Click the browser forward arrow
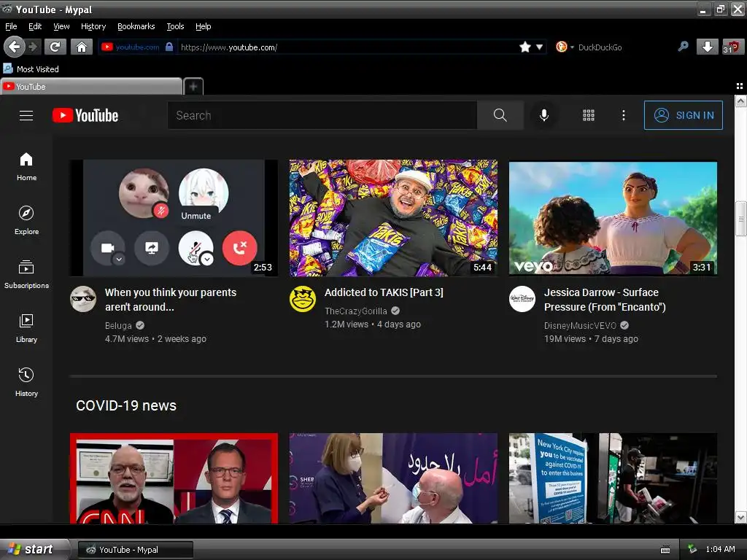Image resolution: width=747 pixels, height=560 pixels. 33,47
